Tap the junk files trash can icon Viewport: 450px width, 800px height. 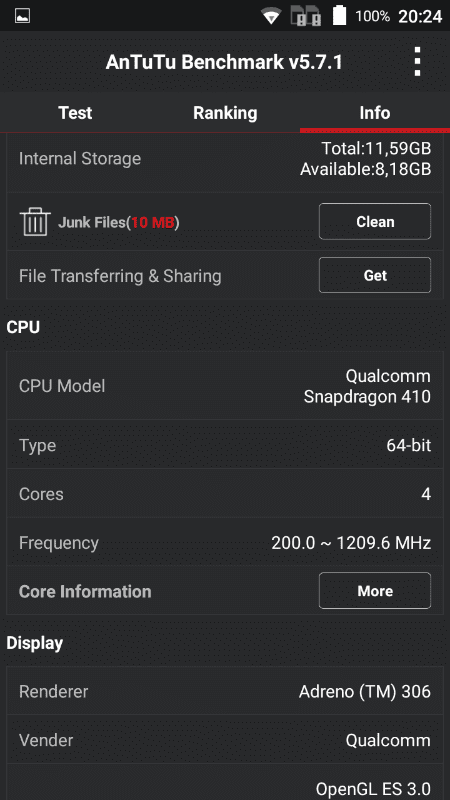(x=35, y=221)
